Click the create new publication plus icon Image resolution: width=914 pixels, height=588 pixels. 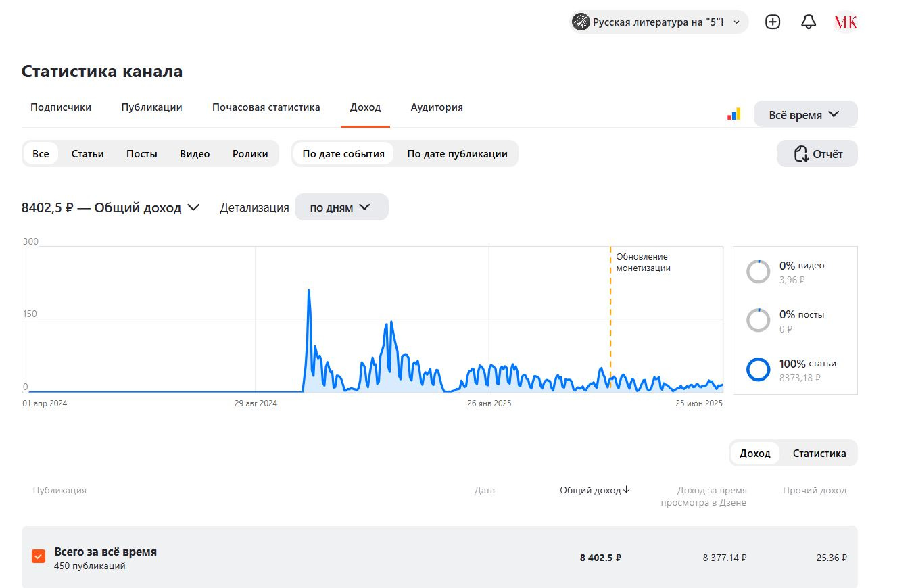point(773,22)
